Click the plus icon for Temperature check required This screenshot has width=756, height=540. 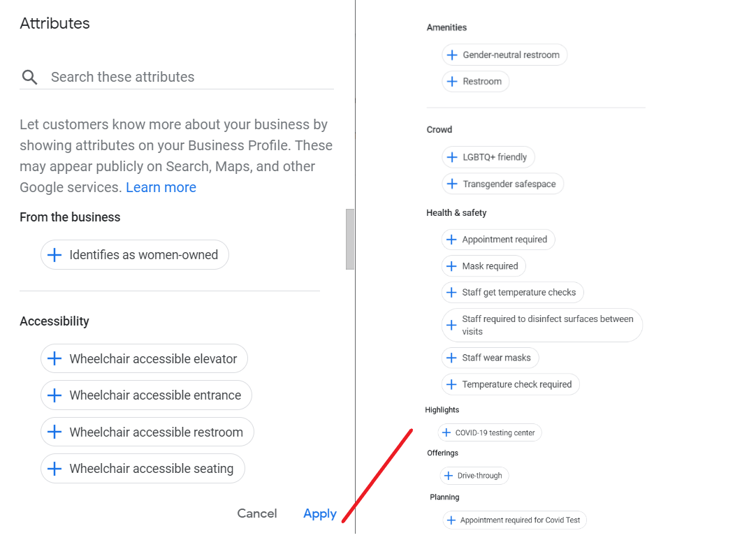click(x=452, y=384)
